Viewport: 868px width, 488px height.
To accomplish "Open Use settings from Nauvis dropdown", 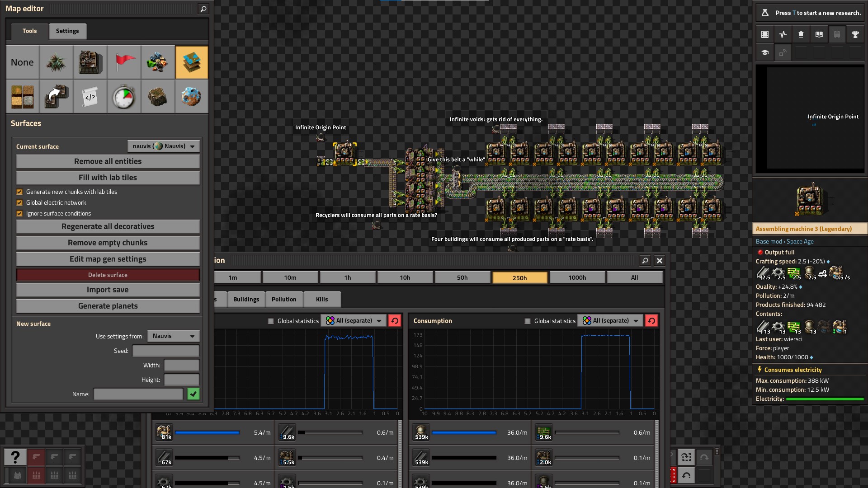I will pos(174,336).
